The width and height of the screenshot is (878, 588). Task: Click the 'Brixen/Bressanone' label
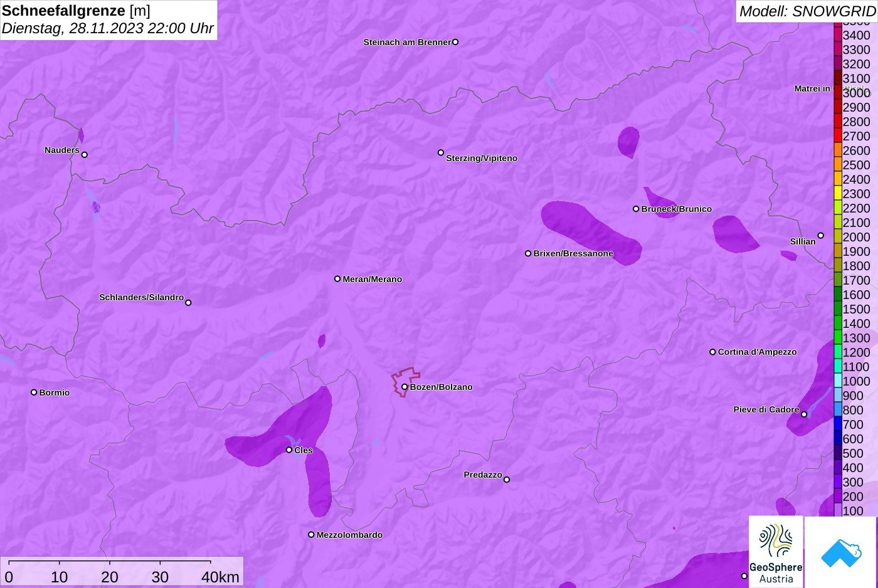(573, 253)
